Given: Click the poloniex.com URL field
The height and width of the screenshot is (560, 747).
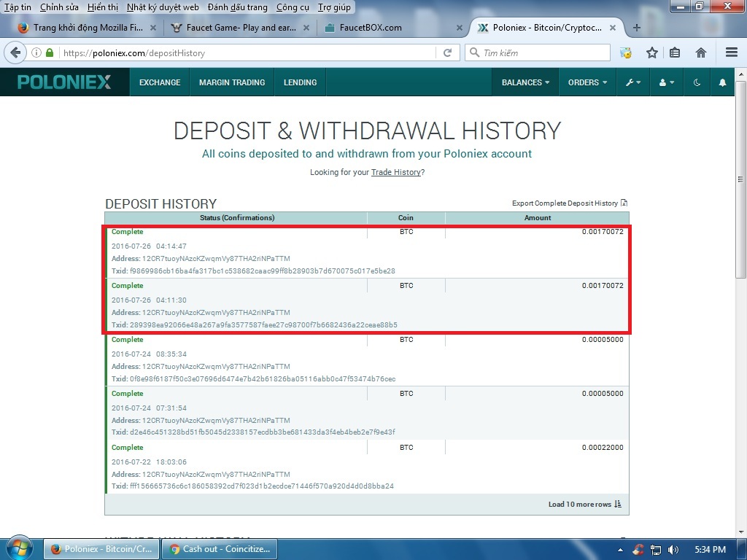Looking at the screenshot, I should click(248, 52).
